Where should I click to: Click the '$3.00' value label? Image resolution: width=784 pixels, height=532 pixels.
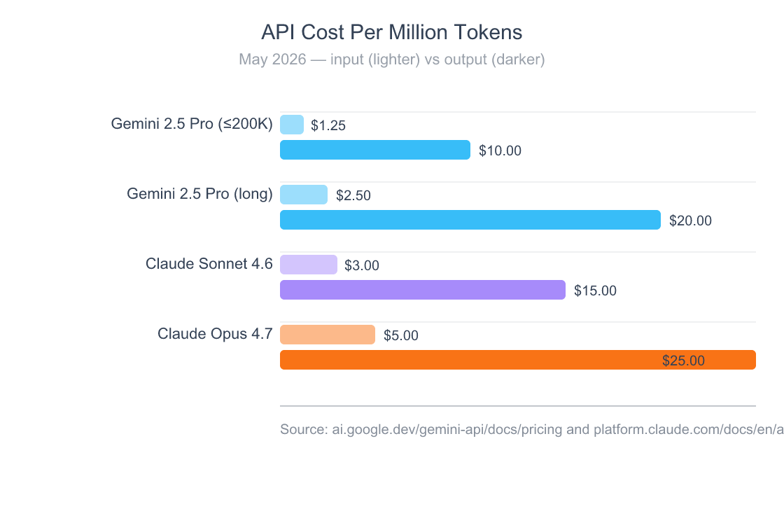pyautogui.click(x=362, y=265)
